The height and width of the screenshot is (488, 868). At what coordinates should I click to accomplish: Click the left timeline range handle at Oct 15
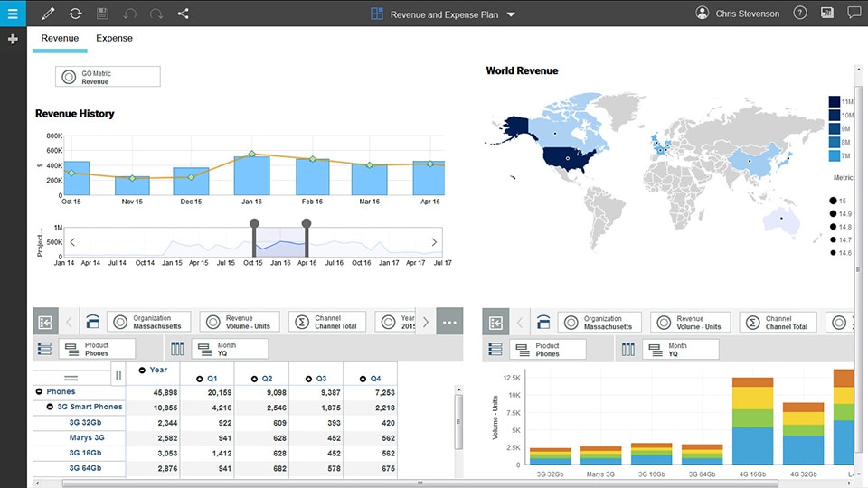click(254, 224)
